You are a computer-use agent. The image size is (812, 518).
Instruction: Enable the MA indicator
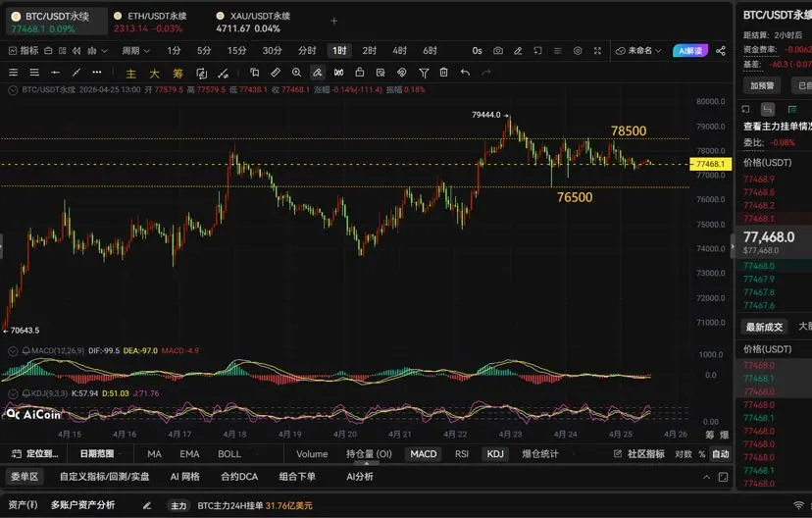154,454
